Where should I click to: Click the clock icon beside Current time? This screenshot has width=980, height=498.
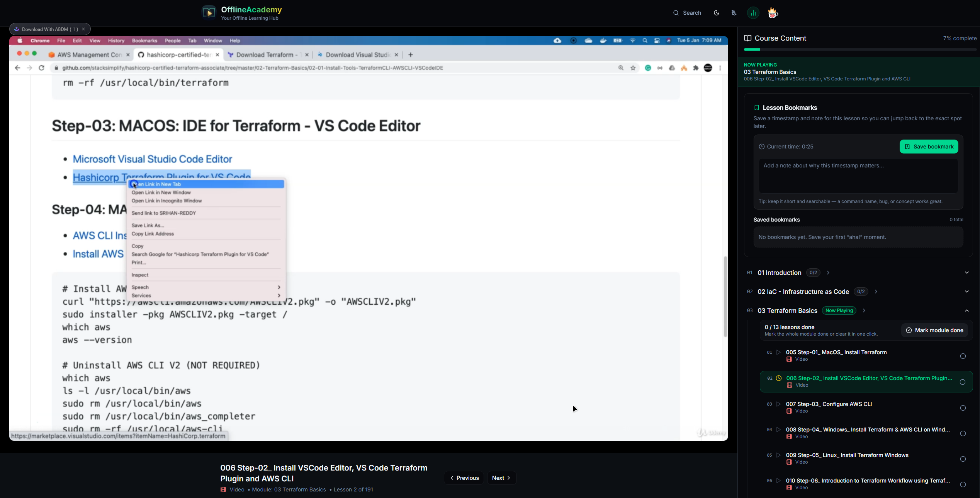pos(762,147)
